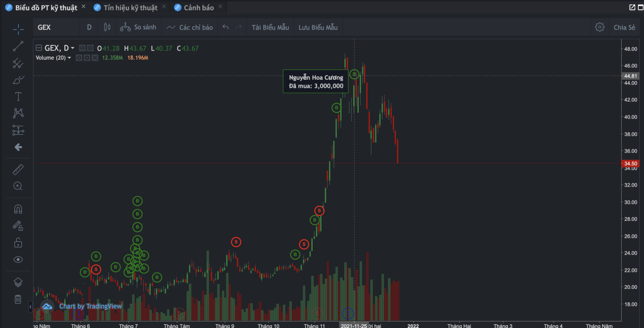The height and width of the screenshot is (328, 644).
Task: Select the text annotation tool
Action: 18,96
